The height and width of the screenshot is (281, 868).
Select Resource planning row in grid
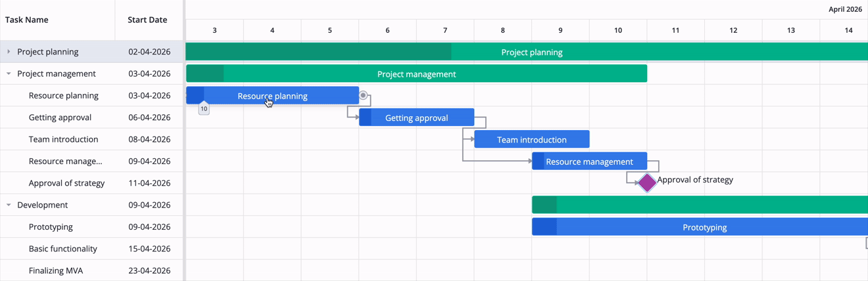click(91, 95)
